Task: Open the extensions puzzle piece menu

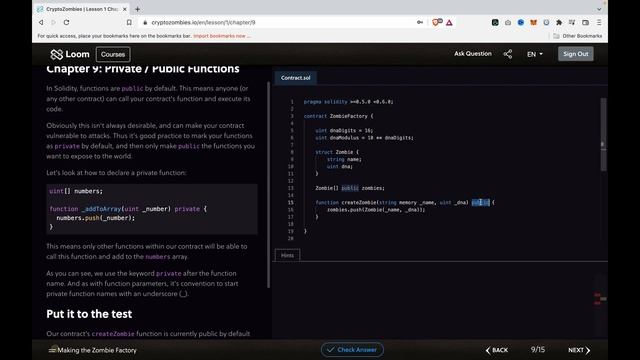Action: pyautogui.click(x=559, y=22)
